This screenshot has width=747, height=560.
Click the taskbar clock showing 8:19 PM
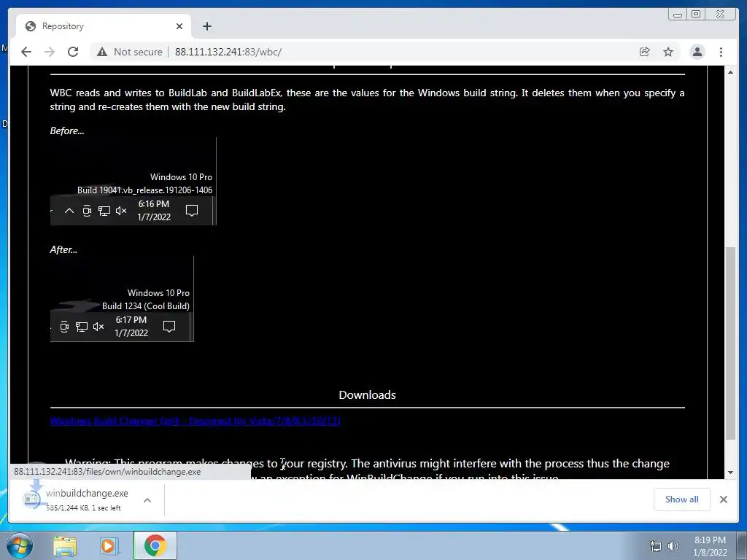tap(710, 546)
